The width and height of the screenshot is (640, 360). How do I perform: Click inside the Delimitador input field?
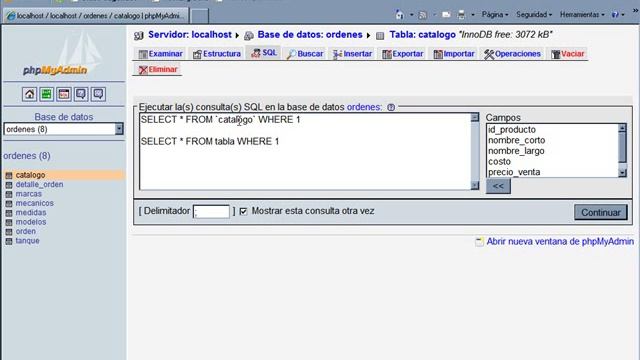[211, 211]
